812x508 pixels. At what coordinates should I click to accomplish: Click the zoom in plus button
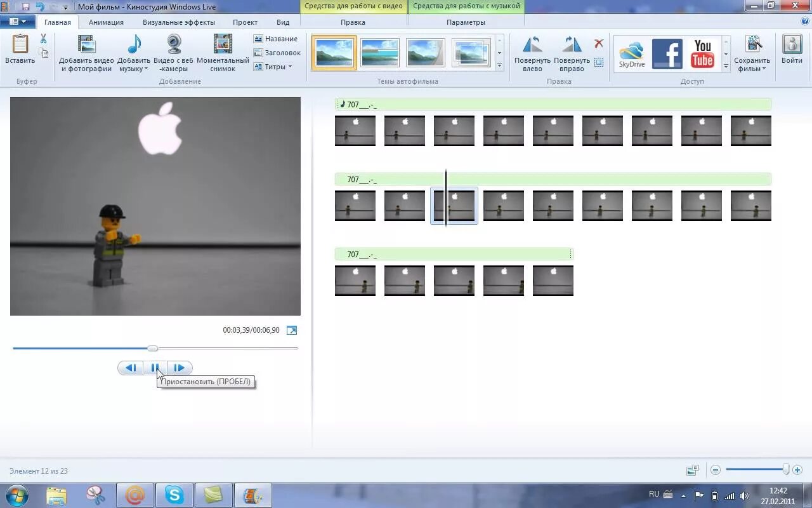[x=797, y=471]
